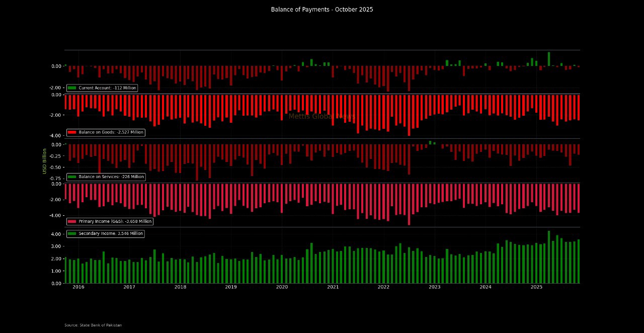The width and height of the screenshot is (644, 333).
Task: Click the Source: State Bank of Pakistan text
Action: click(93, 325)
